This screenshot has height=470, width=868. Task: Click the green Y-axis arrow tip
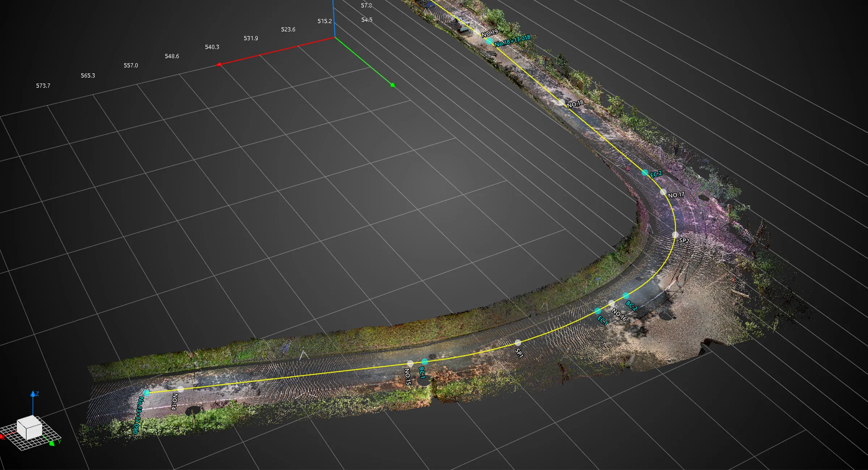click(392, 85)
